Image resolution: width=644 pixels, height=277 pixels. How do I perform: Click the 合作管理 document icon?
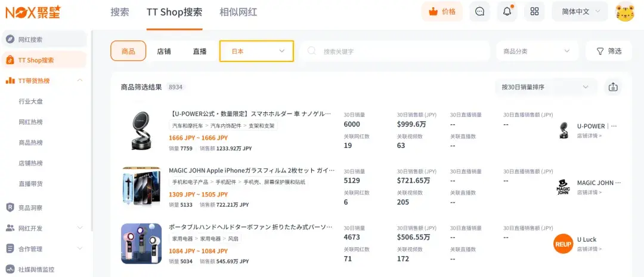tap(10, 248)
